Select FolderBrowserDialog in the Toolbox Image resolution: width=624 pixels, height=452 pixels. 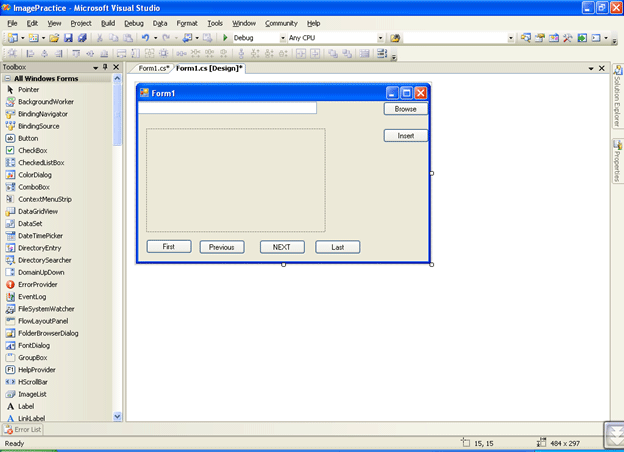(48, 333)
